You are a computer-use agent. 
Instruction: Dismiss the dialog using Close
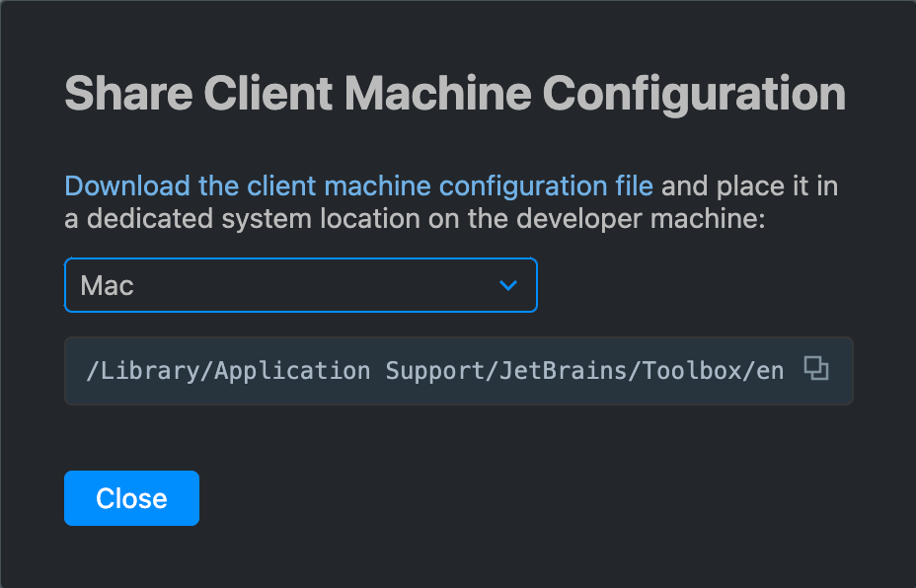pyautogui.click(x=131, y=498)
